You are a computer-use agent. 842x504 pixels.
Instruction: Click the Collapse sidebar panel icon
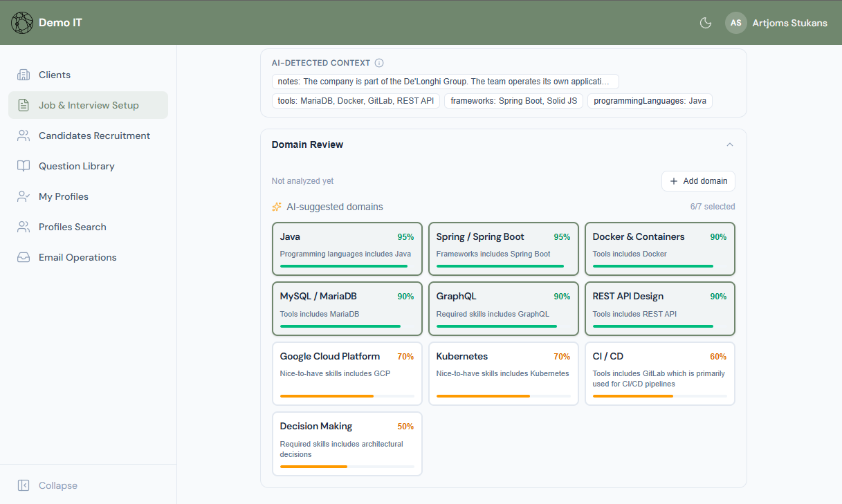click(x=24, y=485)
